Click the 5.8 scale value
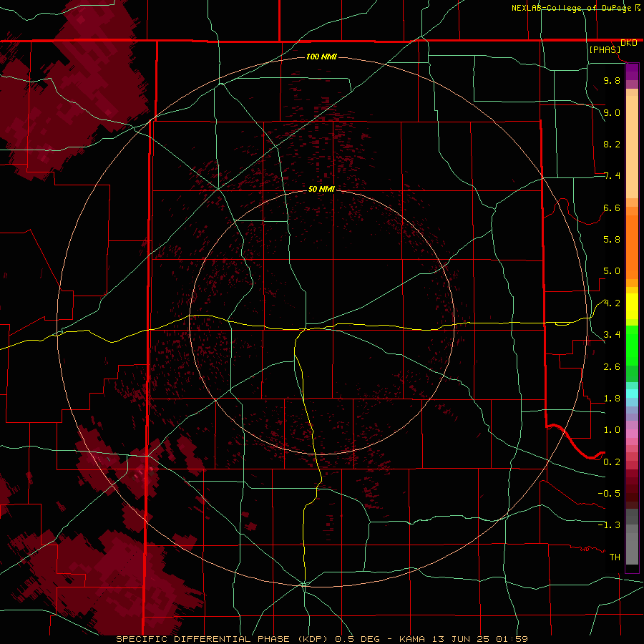The image size is (644, 644). 612,240
